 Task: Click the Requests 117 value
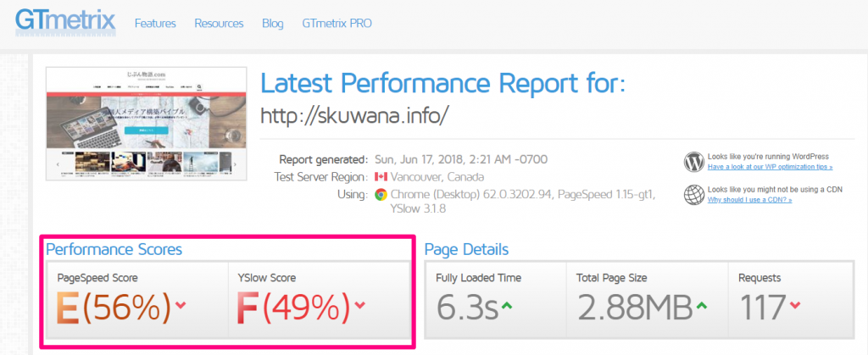pos(762,308)
